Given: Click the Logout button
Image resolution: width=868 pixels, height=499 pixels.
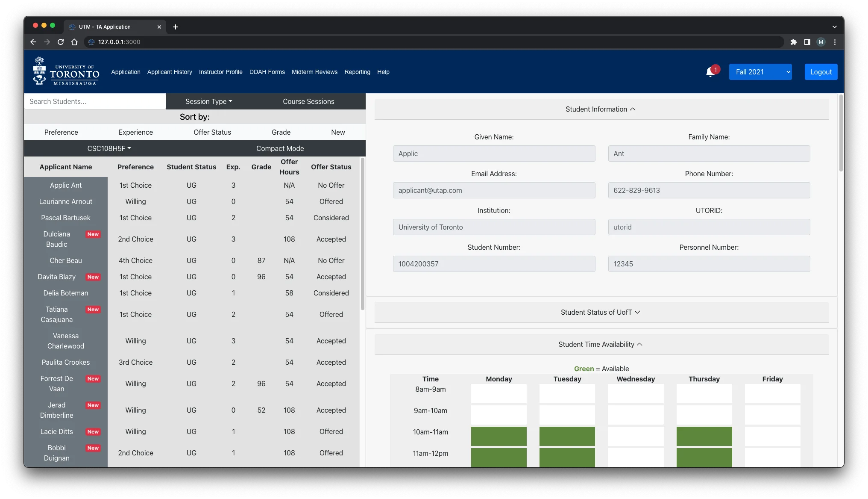Looking at the screenshot, I should (x=821, y=72).
